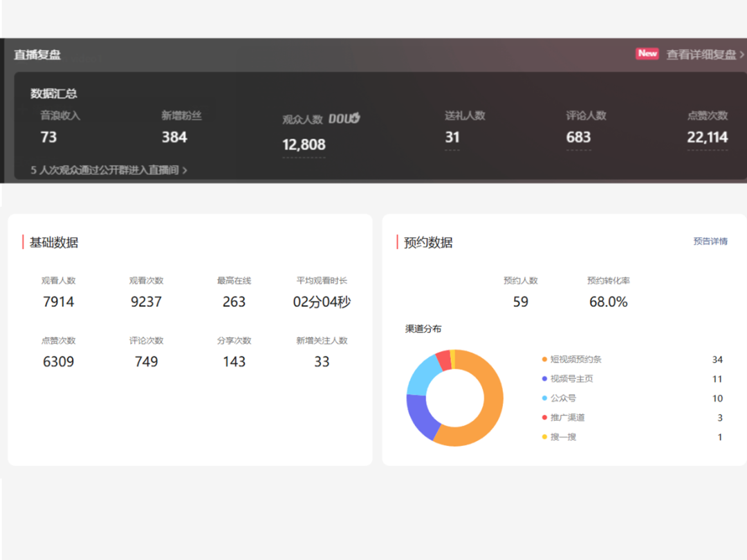The image size is (747, 560).
Task: Click the red New badge
Action: (x=647, y=54)
